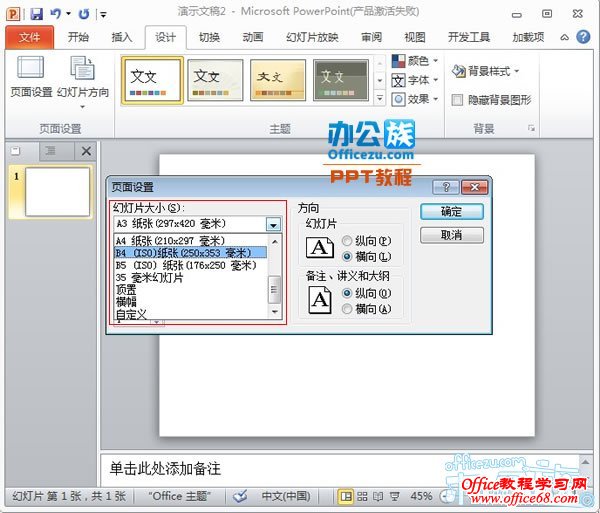Viewport: 600px width, 513px height.
Task: Click the size list scroll up arrow
Action: click(x=274, y=242)
